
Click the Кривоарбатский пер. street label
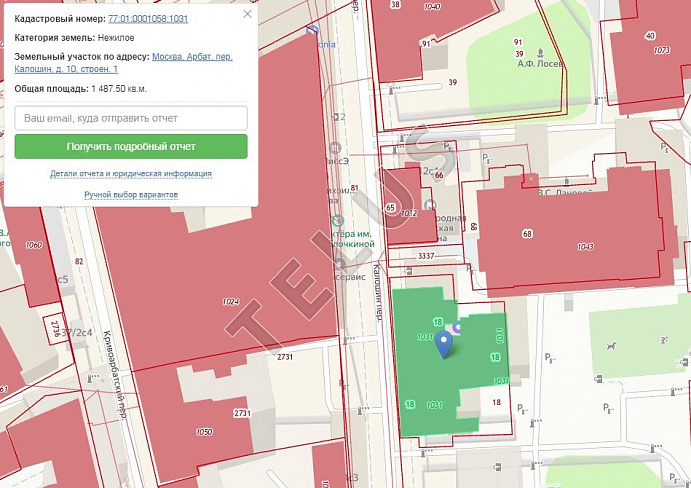click(115, 375)
